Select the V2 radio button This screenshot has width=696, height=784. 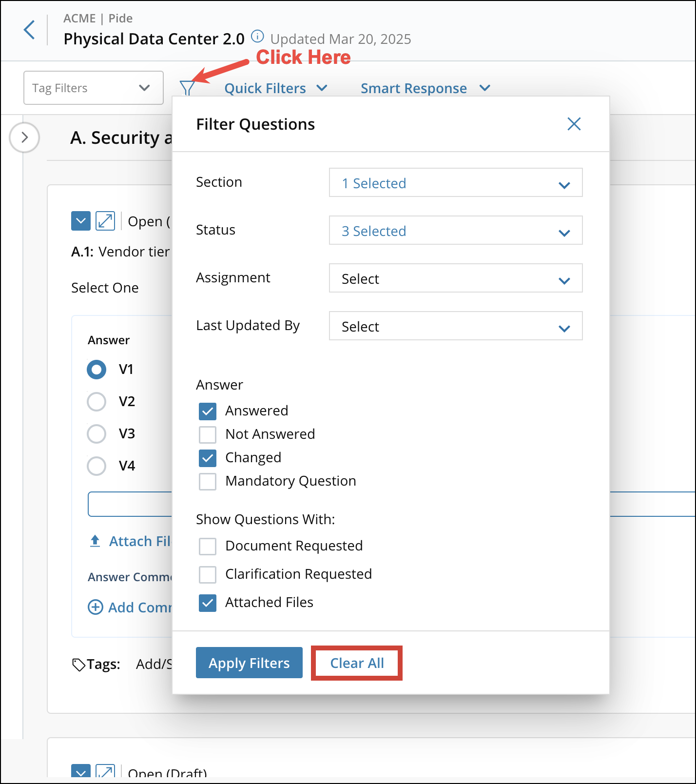(x=97, y=402)
